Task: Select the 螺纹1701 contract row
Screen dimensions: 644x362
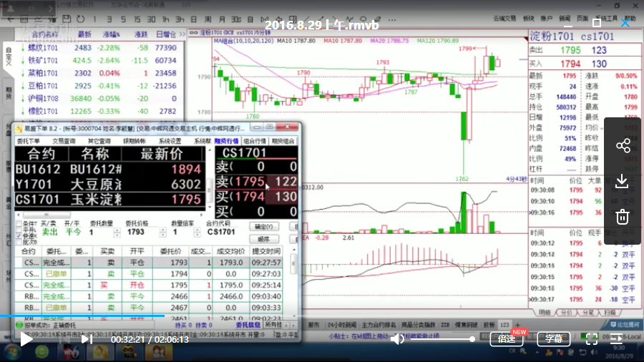Action: click(x=99, y=48)
